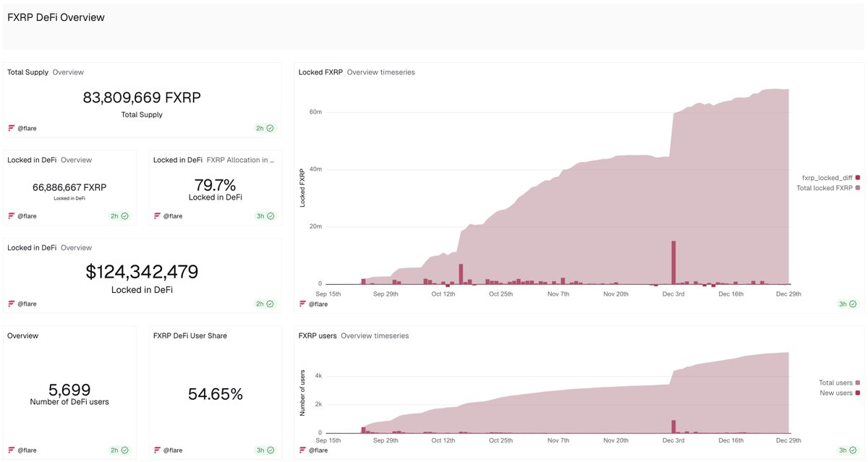Click verified icon in the FXRP users chart footer

tap(854, 450)
